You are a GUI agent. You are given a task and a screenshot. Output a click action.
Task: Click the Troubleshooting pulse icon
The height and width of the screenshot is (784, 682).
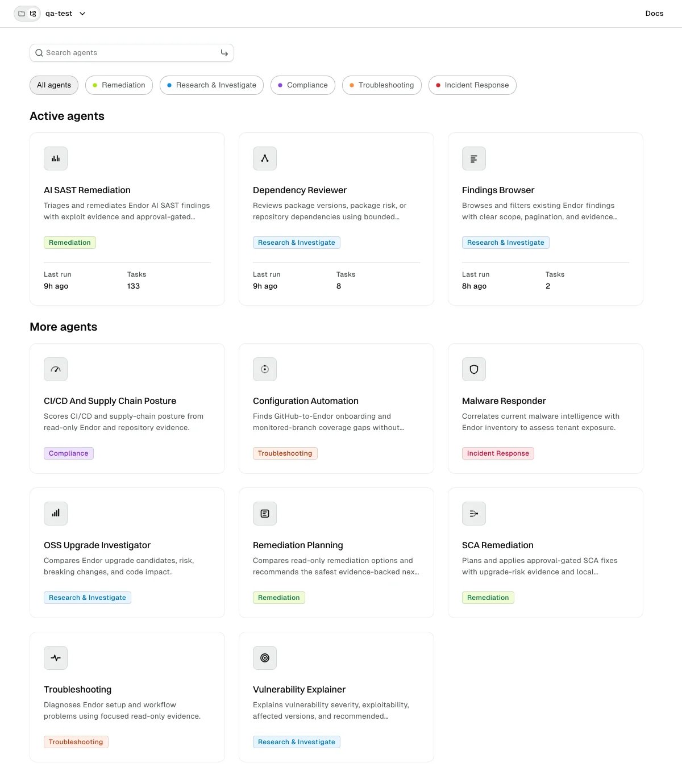(x=56, y=658)
